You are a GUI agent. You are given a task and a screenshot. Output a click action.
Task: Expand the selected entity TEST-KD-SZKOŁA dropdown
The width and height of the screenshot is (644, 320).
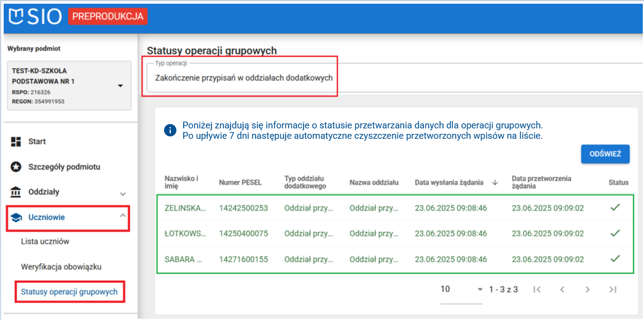pyautogui.click(x=120, y=85)
